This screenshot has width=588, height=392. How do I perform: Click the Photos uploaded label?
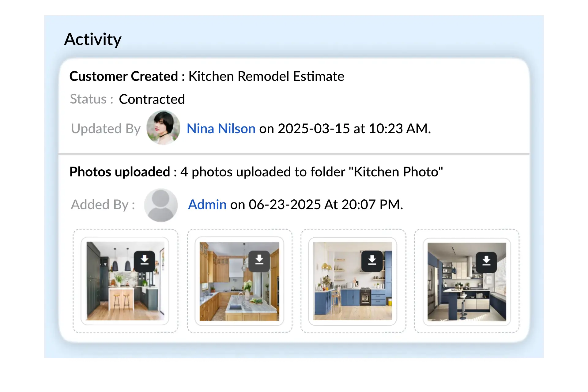click(119, 172)
